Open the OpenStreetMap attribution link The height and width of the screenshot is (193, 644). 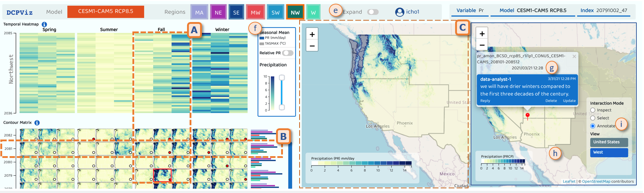[596, 181]
